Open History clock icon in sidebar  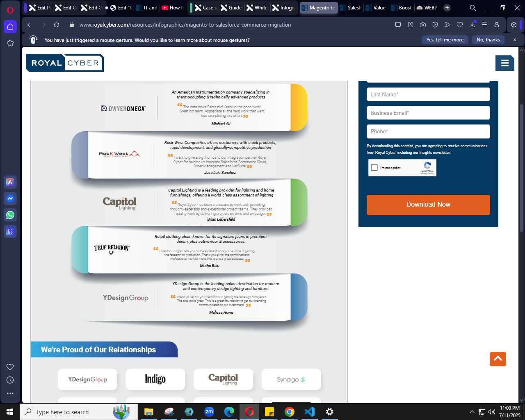(x=10, y=380)
